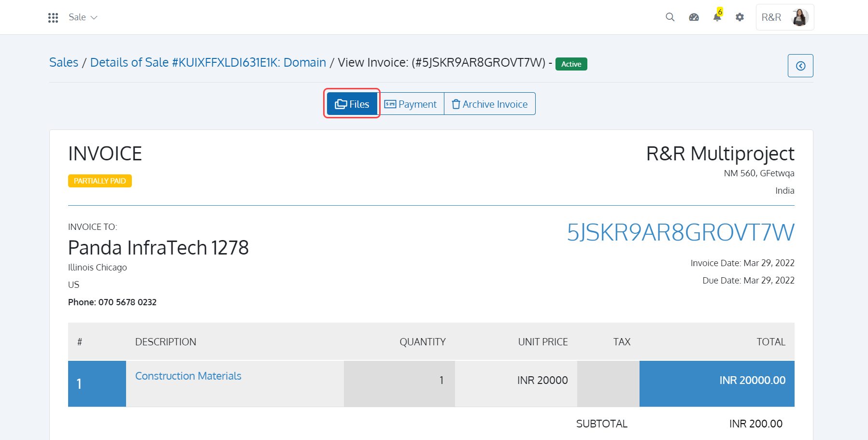The image size is (868, 440).
Task: Click the PARTIALLY PAID badge
Action: click(100, 181)
